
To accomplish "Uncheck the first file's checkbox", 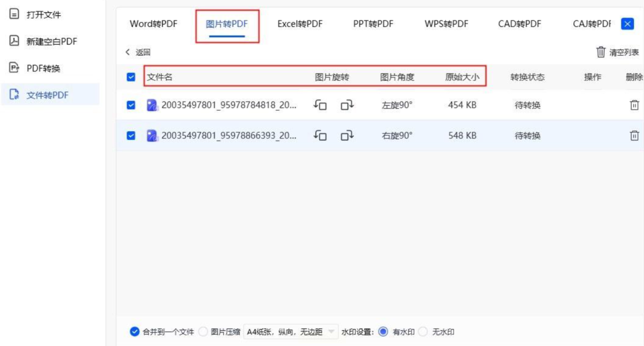I will [x=131, y=105].
